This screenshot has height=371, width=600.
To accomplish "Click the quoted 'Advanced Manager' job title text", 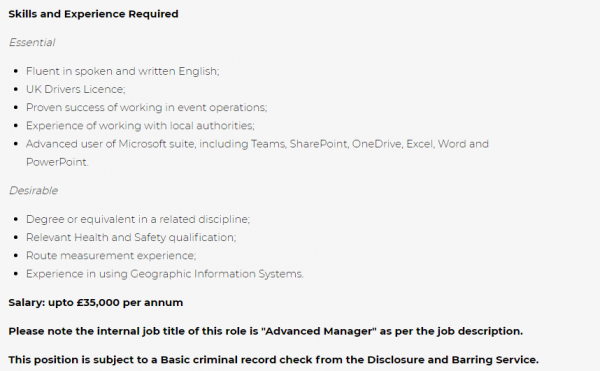I will pos(319,331).
